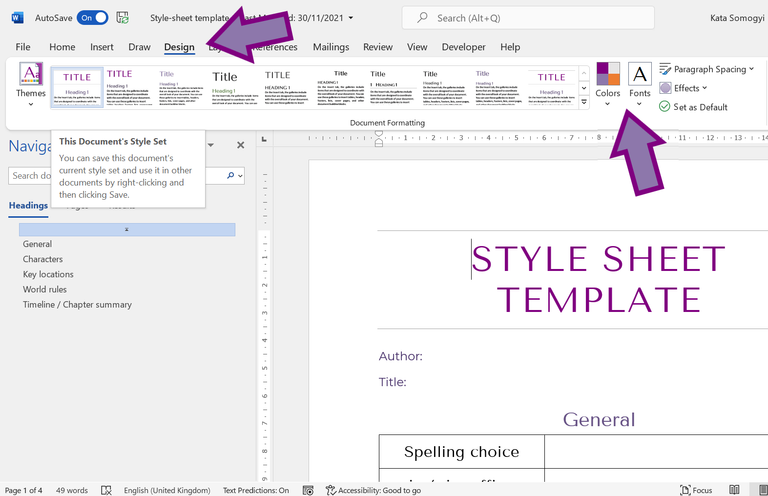Open the Colors palette menu
This screenshot has width=768, height=496.
point(607,84)
